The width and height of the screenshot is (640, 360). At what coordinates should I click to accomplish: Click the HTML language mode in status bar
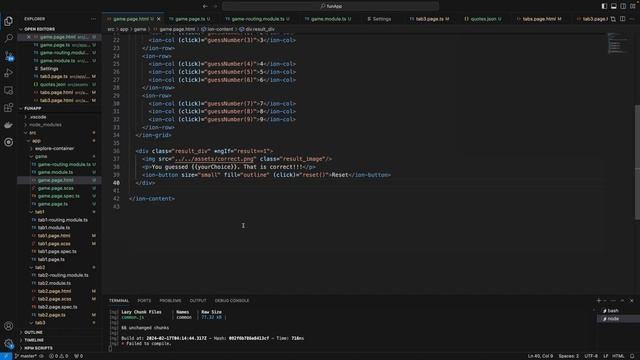(x=618, y=356)
